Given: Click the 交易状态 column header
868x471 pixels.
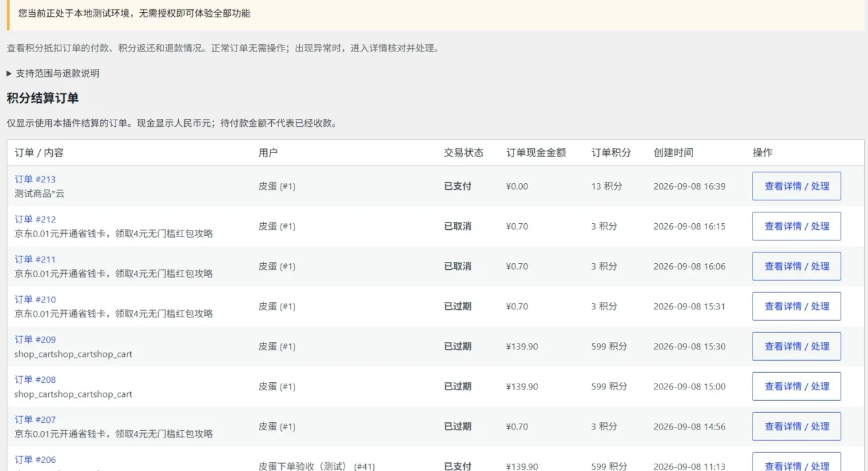Looking at the screenshot, I should 463,153.
